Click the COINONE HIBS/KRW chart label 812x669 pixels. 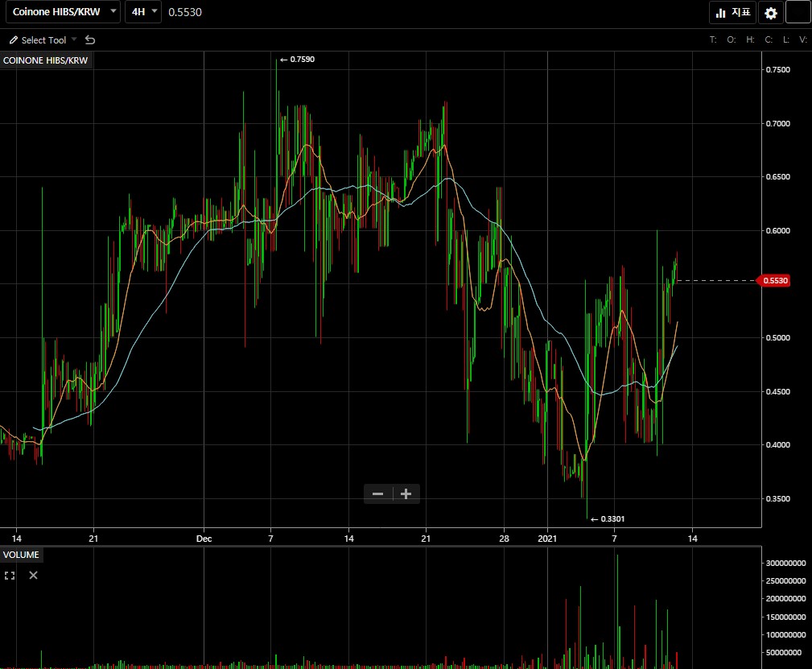click(x=46, y=60)
